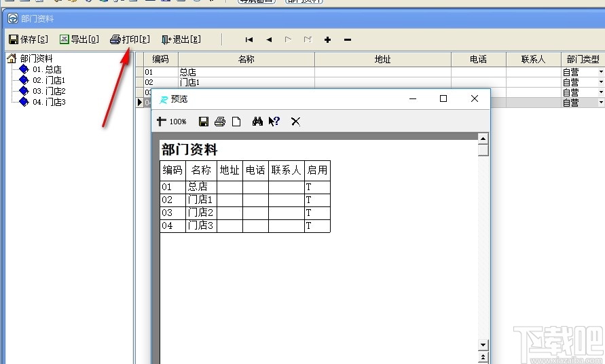
Task: Open 部门类型 dropdown for fourth grid row
Action: point(601,103)
